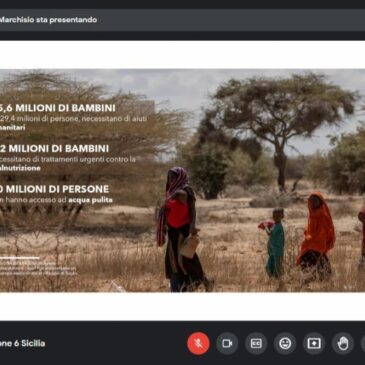This screenshot has width=365, height=365.
Task: Click the small footnote text on the slide
Action: (x=38, y=268)
